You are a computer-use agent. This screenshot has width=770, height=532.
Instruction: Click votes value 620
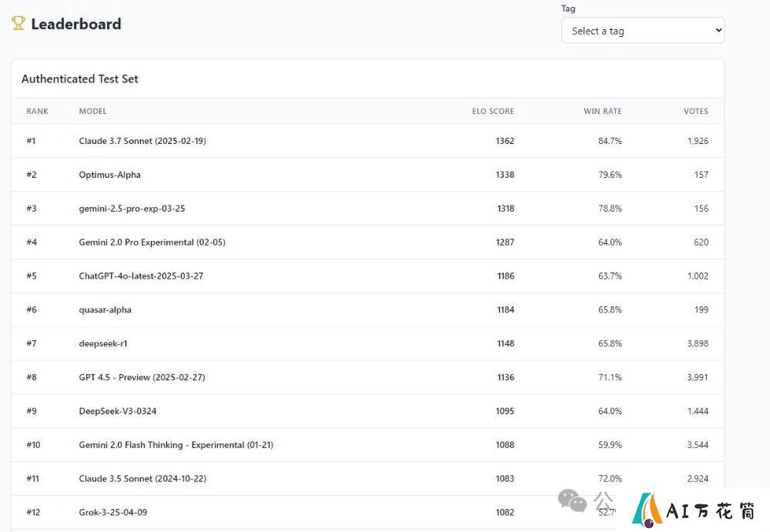point(701,243)
